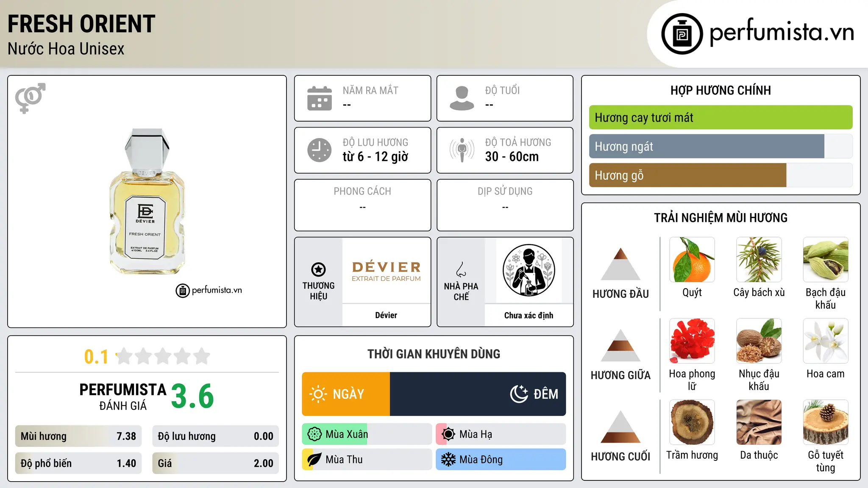Screen dimensions: 868x488
Task: Click the sillage icon for Độ toả hương
Action: tap(462, 150)
